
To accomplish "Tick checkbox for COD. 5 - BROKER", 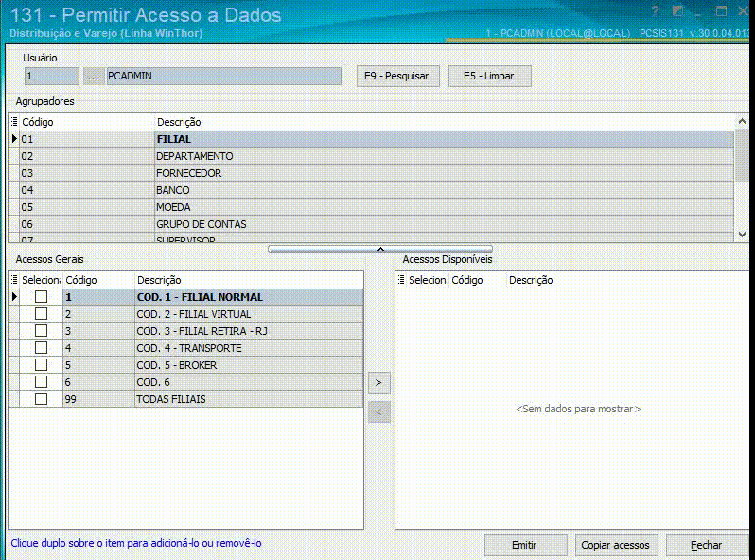I will [x=41, y=365].
